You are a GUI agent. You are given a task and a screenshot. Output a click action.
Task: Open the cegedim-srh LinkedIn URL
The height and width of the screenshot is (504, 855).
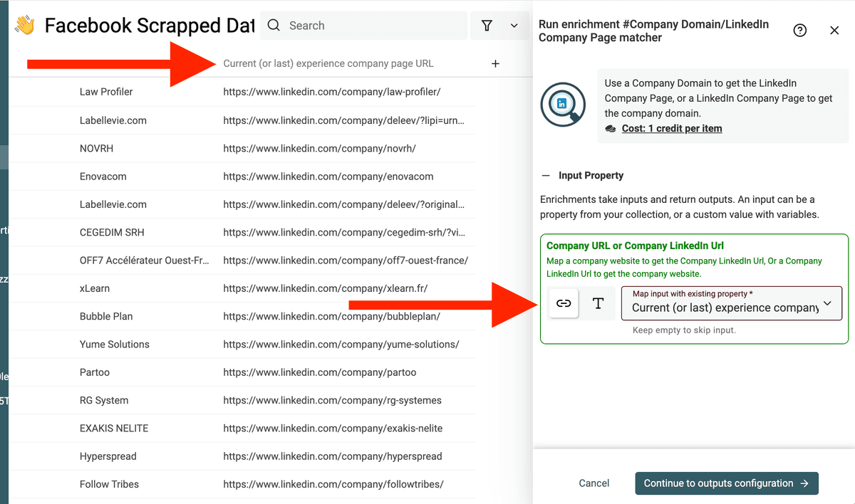click(x=343, y=232)
